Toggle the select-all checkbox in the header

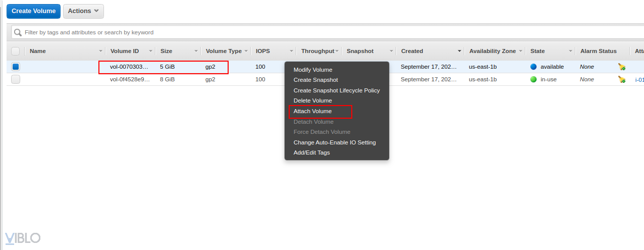pos(16,51)
